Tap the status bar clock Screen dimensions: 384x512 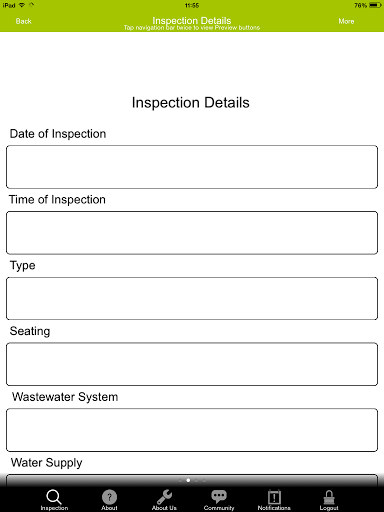click(x=192, y=5)
